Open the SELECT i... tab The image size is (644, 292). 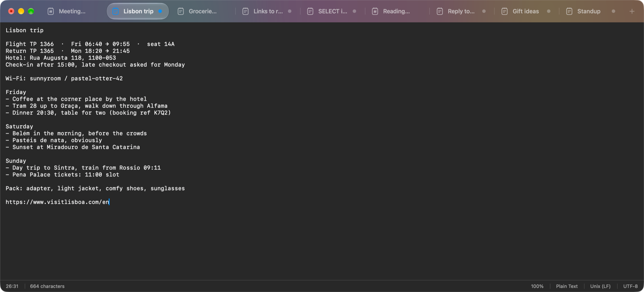(x=333, y=11)
